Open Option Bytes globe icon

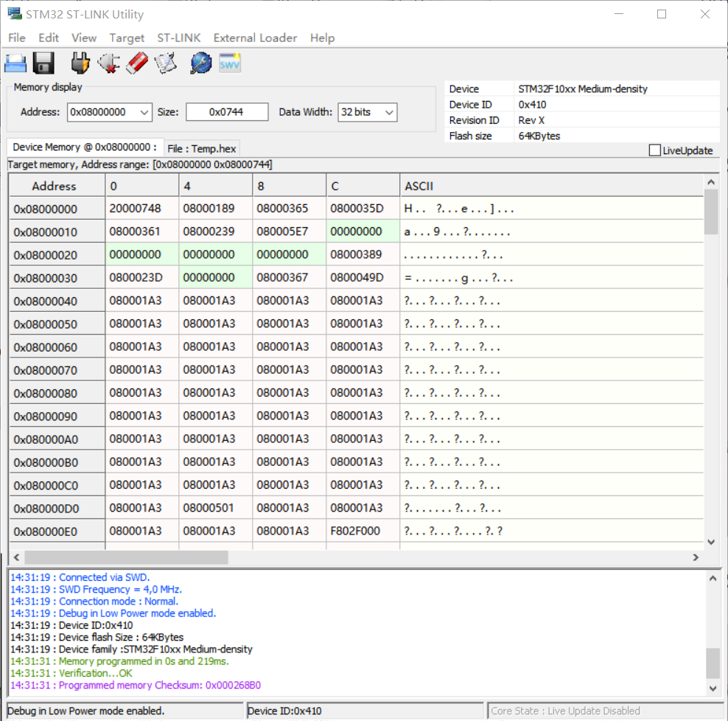coord(201,63)
